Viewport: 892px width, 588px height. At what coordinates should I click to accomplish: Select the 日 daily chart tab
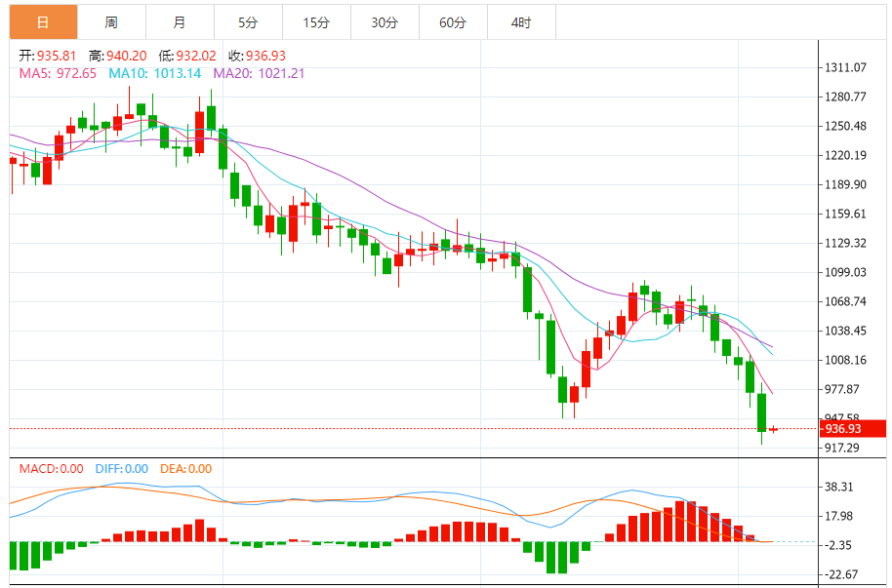(43, 22)
